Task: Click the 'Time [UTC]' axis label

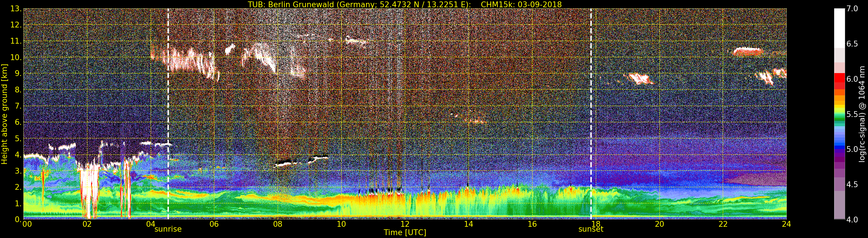Action: pos(405,233)
